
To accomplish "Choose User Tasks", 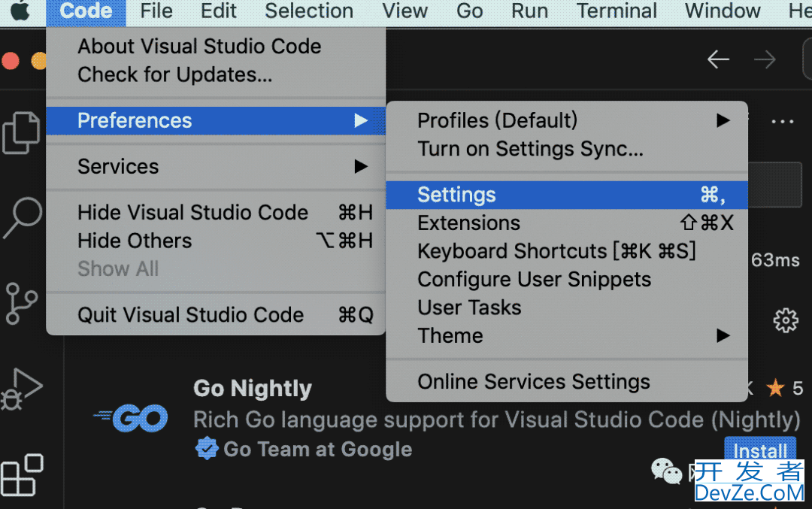I will coord(567,308).
